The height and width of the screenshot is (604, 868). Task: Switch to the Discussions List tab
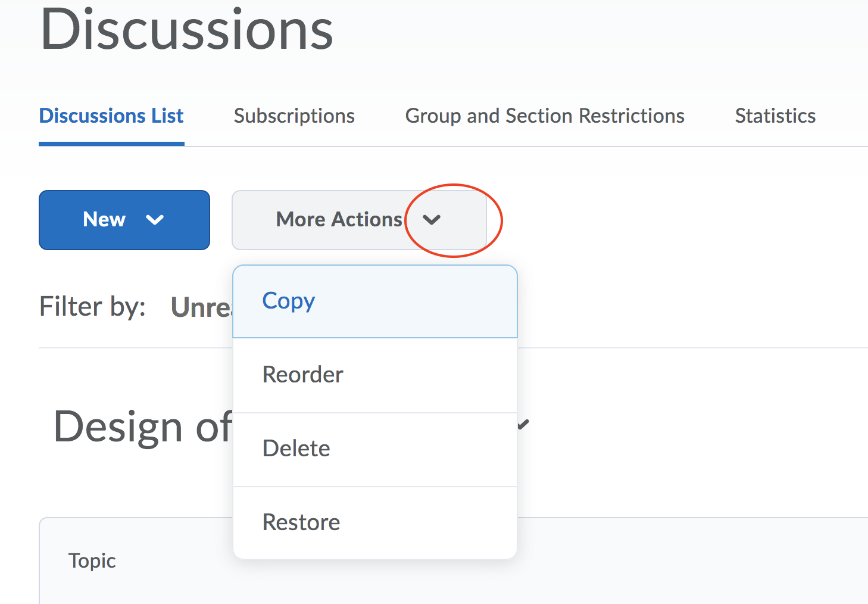(111, 116)
